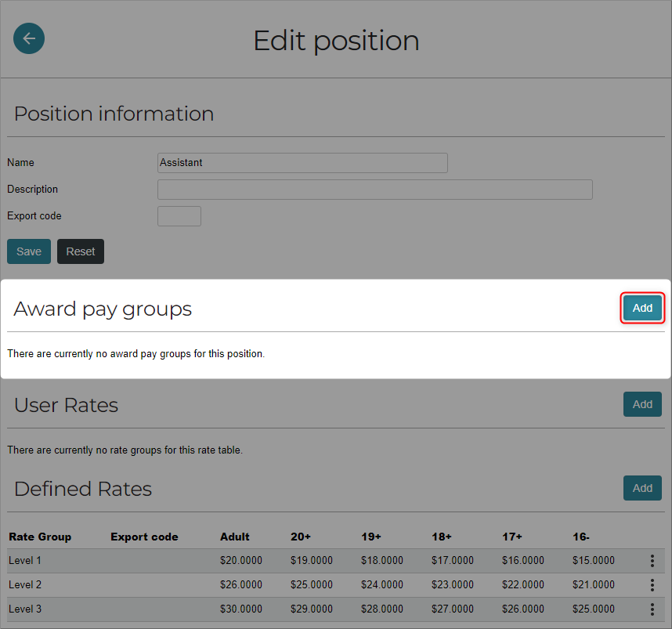
Task: Click the Level 3 18+ rate $27.0000
Action: [453, 609]
